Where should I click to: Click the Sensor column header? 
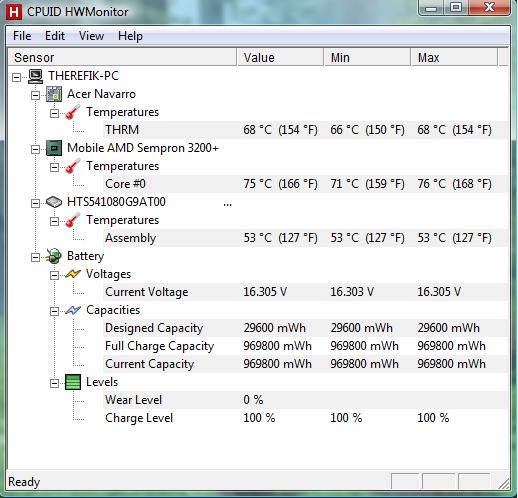(122, 58)
